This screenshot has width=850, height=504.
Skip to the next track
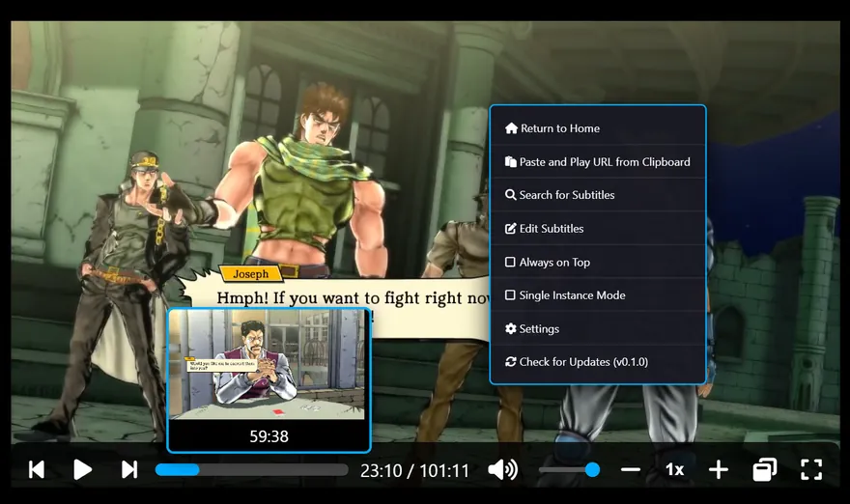(x=129, y=469)
